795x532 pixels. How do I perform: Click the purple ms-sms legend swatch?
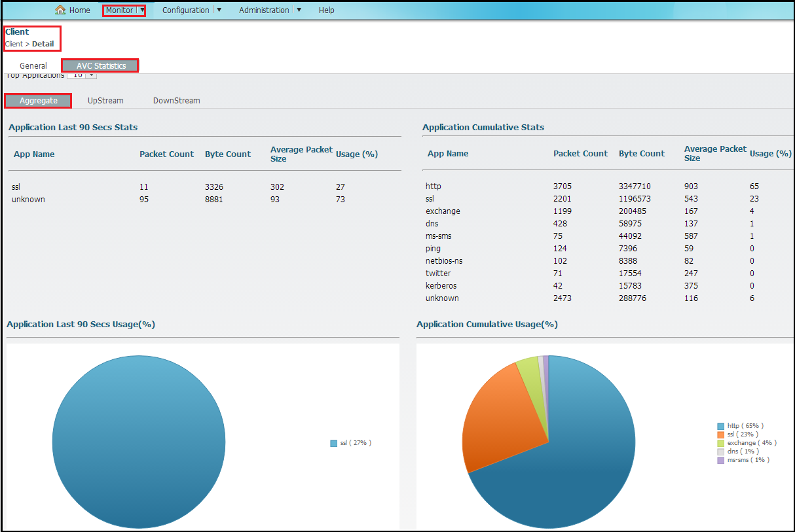click(721, 460)
